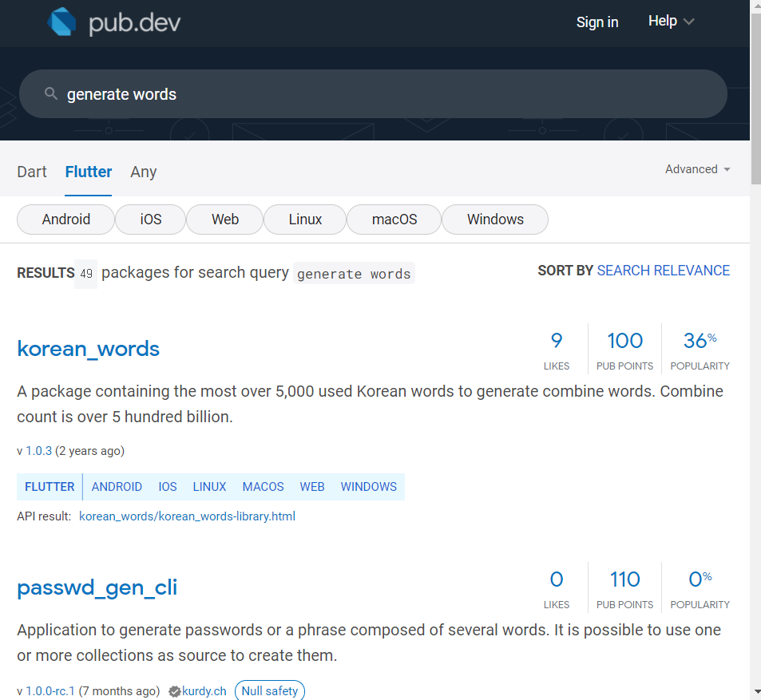The image size is (761, 700).
Task: Click the verified publisher badge beside kurdy.ch
Action: click(175, 691)
